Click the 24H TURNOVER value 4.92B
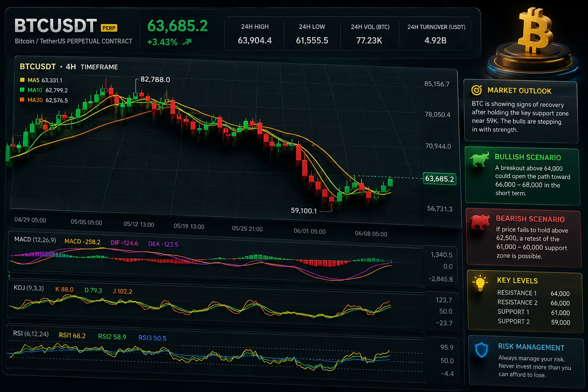The image size is (588, 392). click(436, 41)
